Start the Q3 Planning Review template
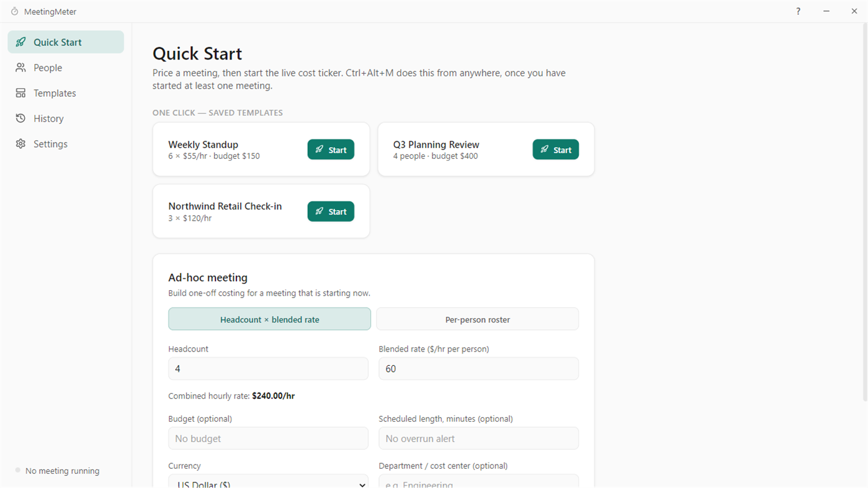The height and width of the screenshot is (488, 868). [x=555, y=149]
